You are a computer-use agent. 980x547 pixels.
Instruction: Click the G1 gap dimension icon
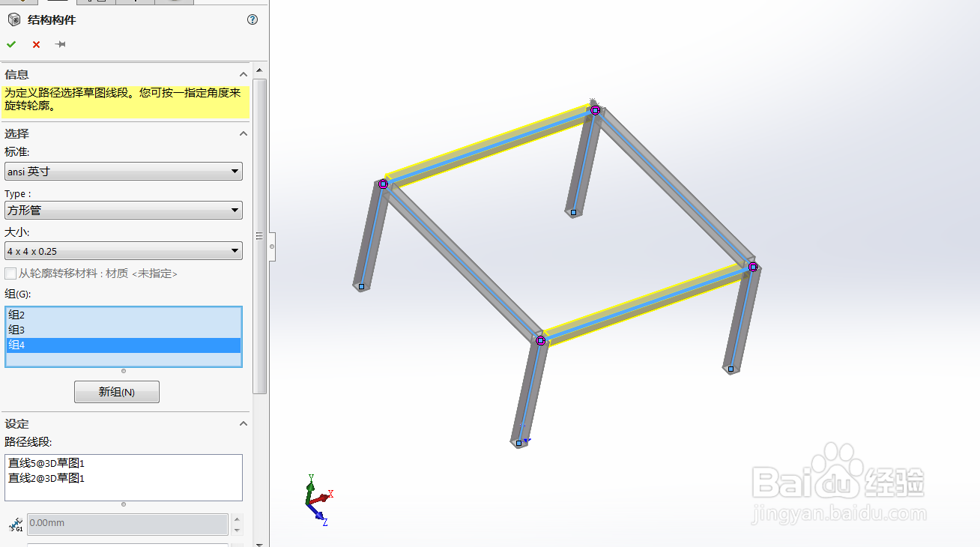(x=15, y=524)
